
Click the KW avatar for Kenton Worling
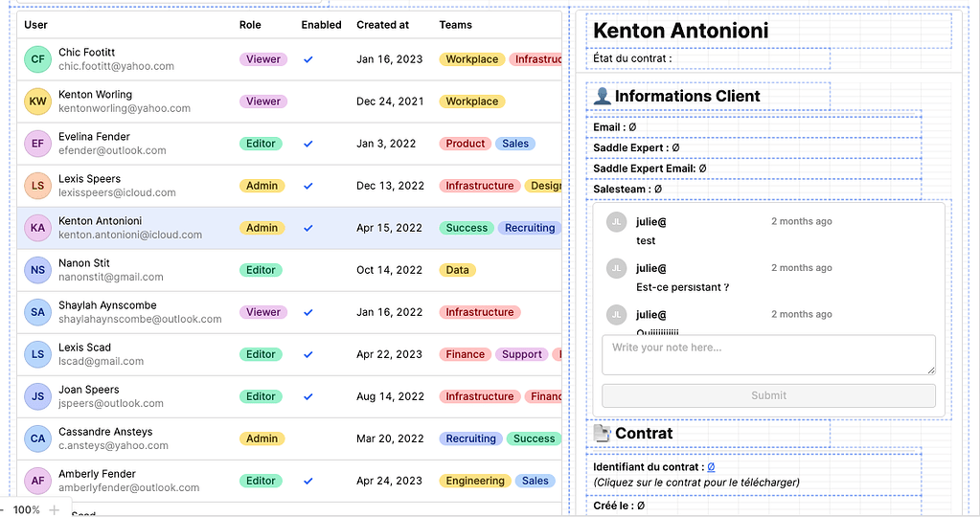coord(37,101)
